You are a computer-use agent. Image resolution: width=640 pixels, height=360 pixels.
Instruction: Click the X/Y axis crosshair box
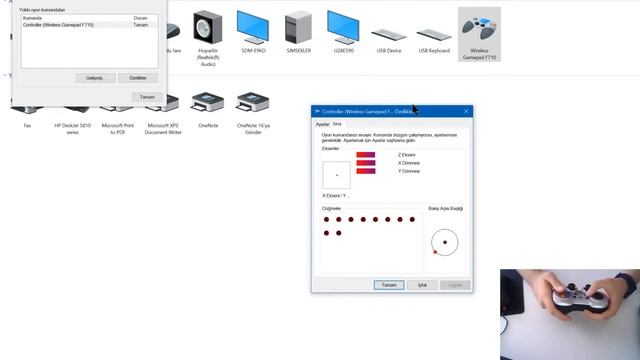(x=336, y=175)
